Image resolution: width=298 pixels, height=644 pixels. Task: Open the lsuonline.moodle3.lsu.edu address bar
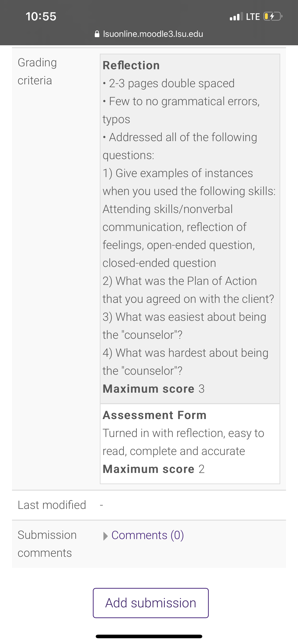(149, 34)
